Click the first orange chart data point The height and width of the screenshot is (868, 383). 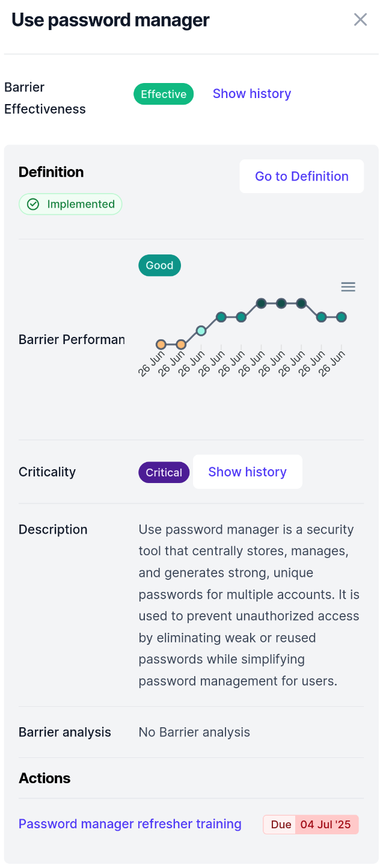tap(161, 345)
